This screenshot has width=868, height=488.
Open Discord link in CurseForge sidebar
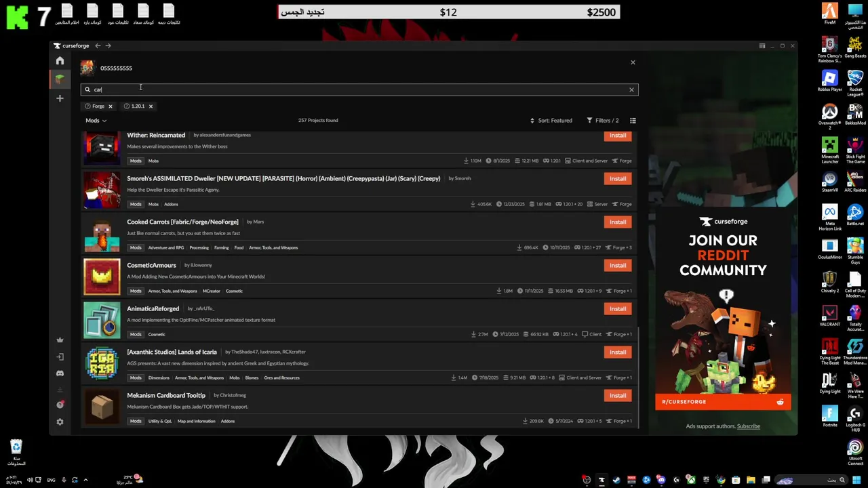point(60,373)
